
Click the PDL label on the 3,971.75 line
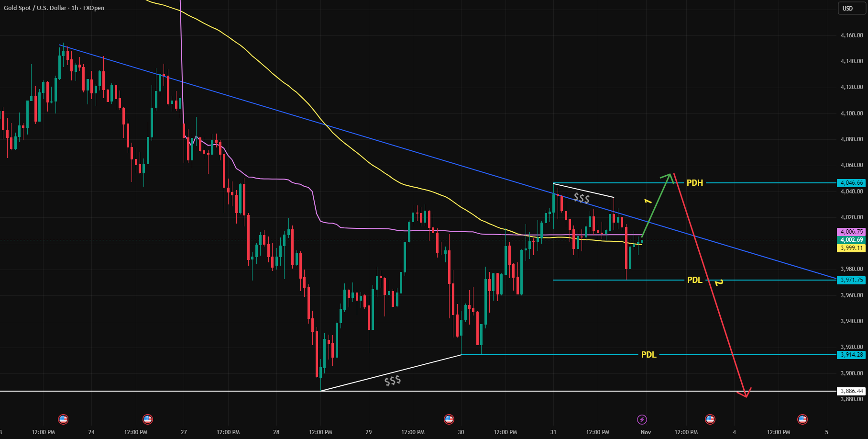pos(695,280)
